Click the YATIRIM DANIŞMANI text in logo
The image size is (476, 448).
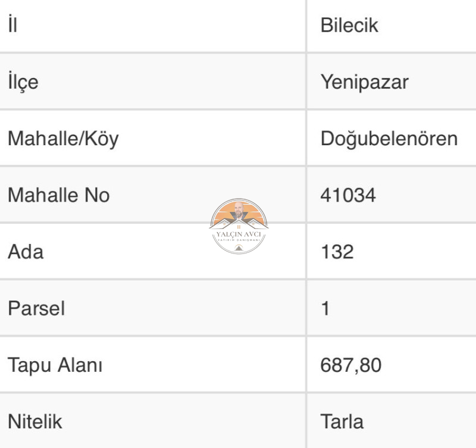coord(239,240)
